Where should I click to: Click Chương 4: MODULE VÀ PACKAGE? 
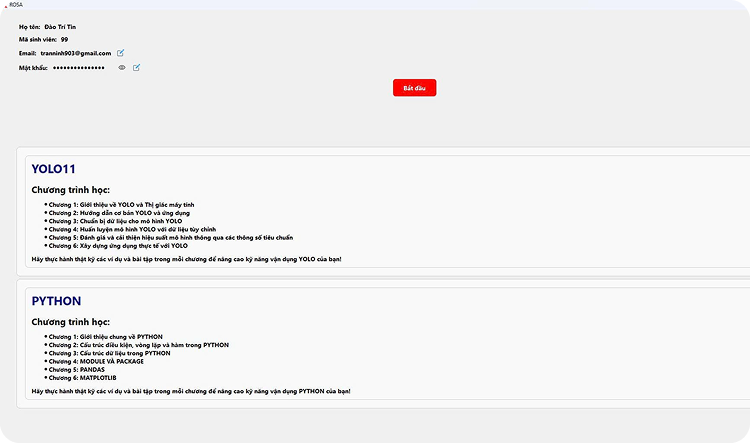click(x=96, y=361)
